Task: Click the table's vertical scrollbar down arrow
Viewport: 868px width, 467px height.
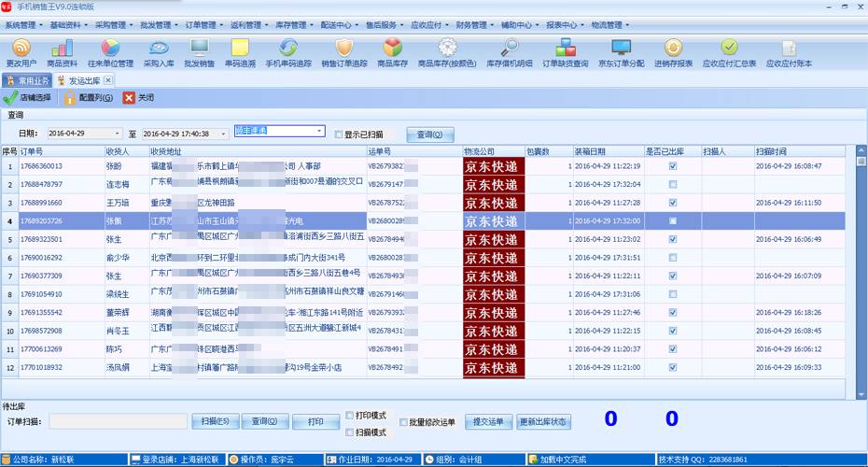Action: [861, 394]
